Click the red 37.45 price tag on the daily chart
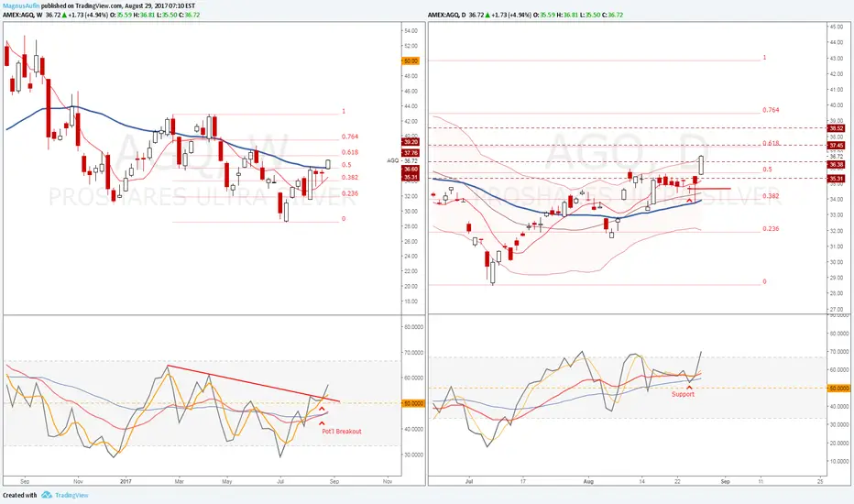The image size is (854, 504). pyautogui.click(x=836, y=146)
